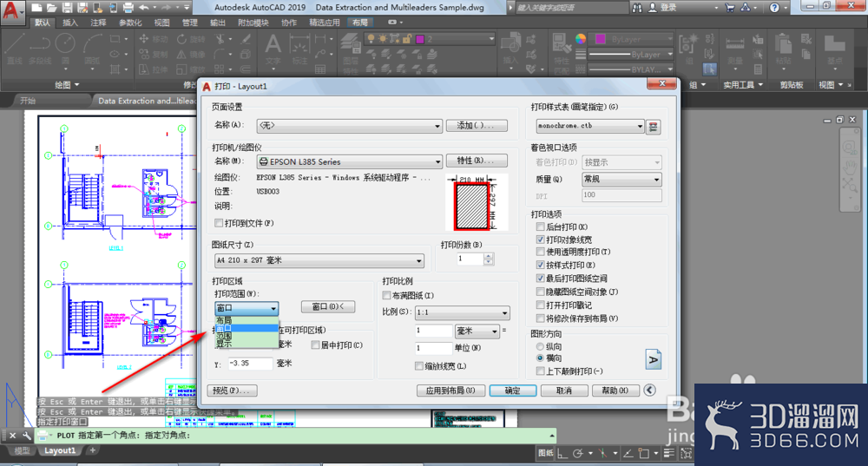The image size is (868, 466).
Task: Select the Move (移动) tool in ribbon
Action: (154, 39)
